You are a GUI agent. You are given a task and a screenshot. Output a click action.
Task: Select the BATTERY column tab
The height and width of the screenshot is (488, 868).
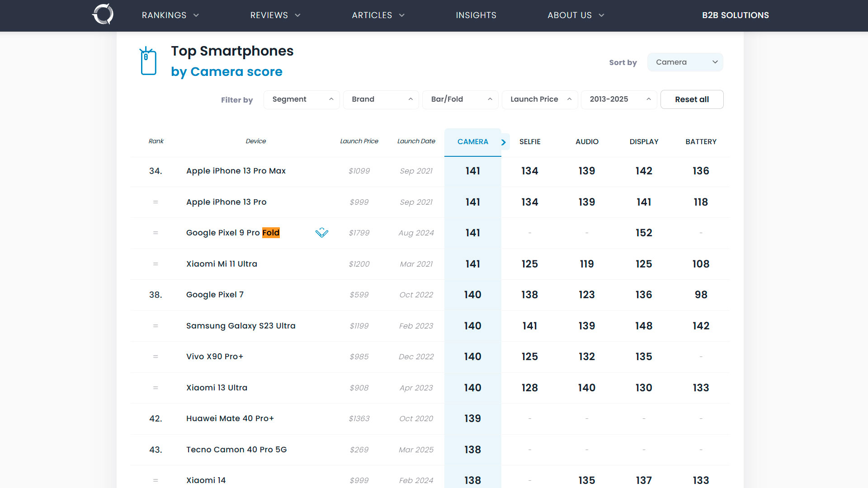[x=701, y=142]
